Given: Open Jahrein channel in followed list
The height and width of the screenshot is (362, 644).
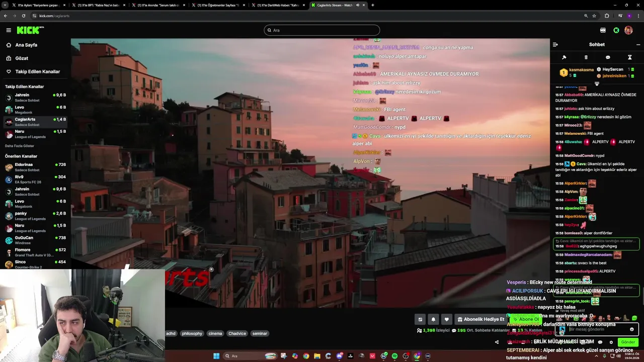Looking at the screenshot, I should pos(35,98).
